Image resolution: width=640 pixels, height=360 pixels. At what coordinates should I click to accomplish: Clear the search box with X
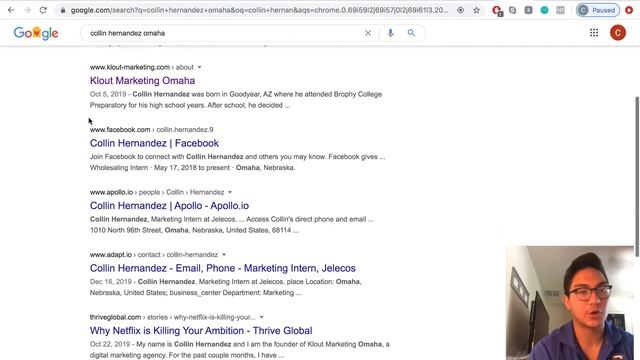point(368,33)
